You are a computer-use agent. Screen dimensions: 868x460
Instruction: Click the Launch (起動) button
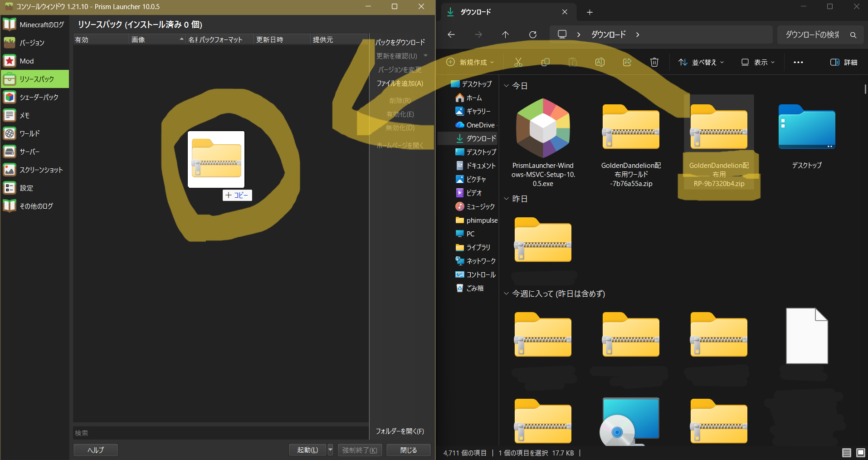pos(307,450)
